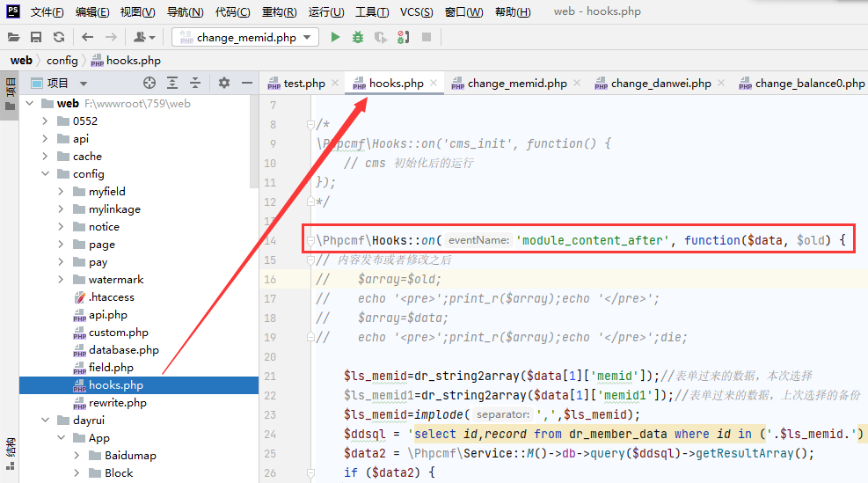868x483 pixels.
Task: Click the project panel vertical scrollbar
Action: click(x=254, y=142)
